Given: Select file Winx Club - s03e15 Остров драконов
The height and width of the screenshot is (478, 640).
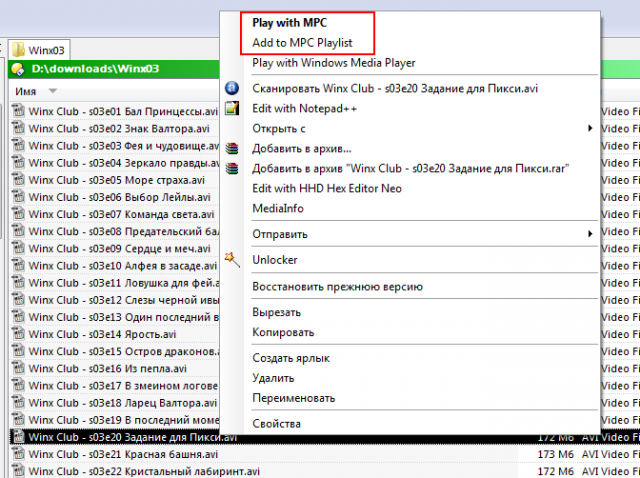Looking at the screenshot, I should [124, 351].
